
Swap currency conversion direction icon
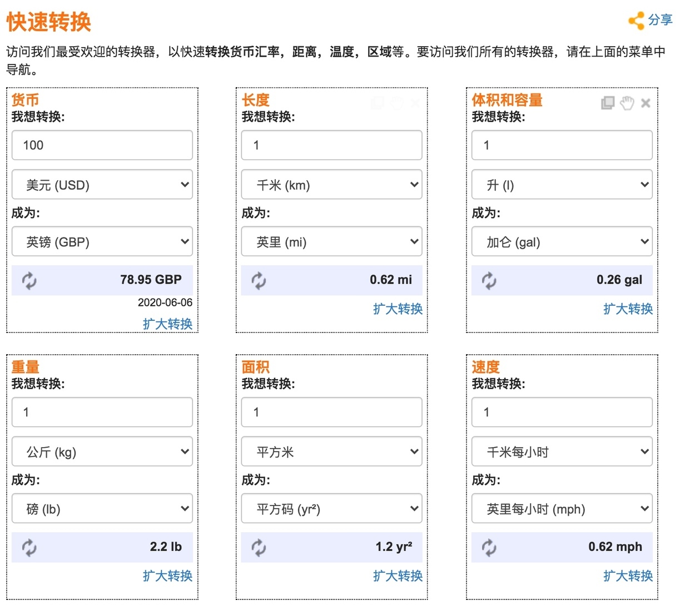coord(29,280)
